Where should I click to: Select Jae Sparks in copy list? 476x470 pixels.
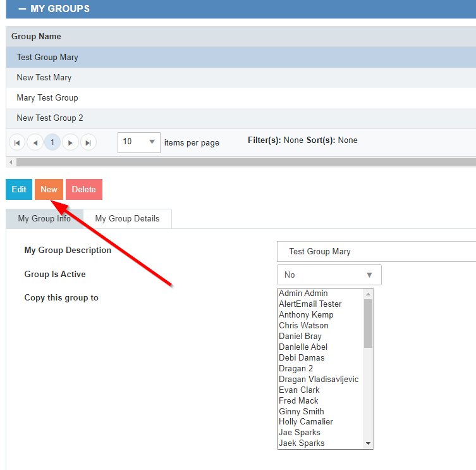pyautogui.click(x=320, y=432)
